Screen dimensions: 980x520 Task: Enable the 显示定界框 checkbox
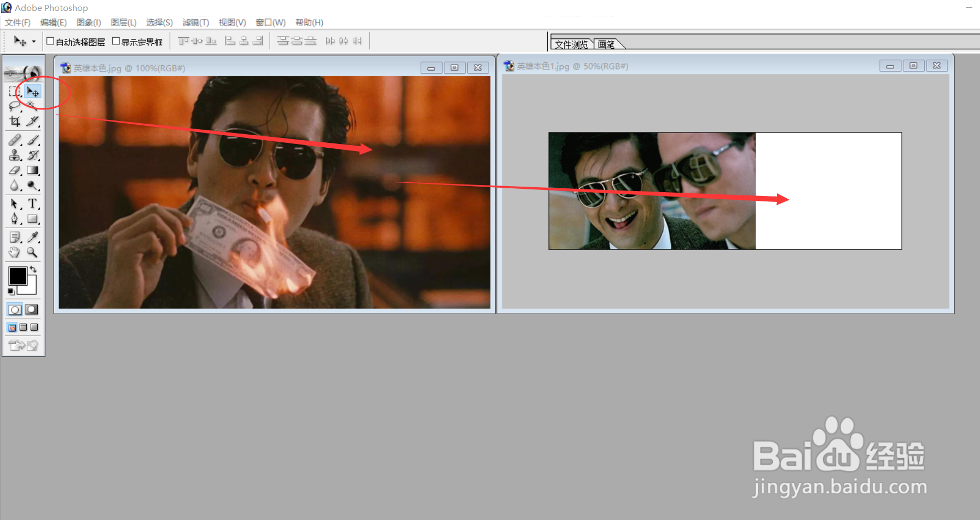click(x=116, y=41)
